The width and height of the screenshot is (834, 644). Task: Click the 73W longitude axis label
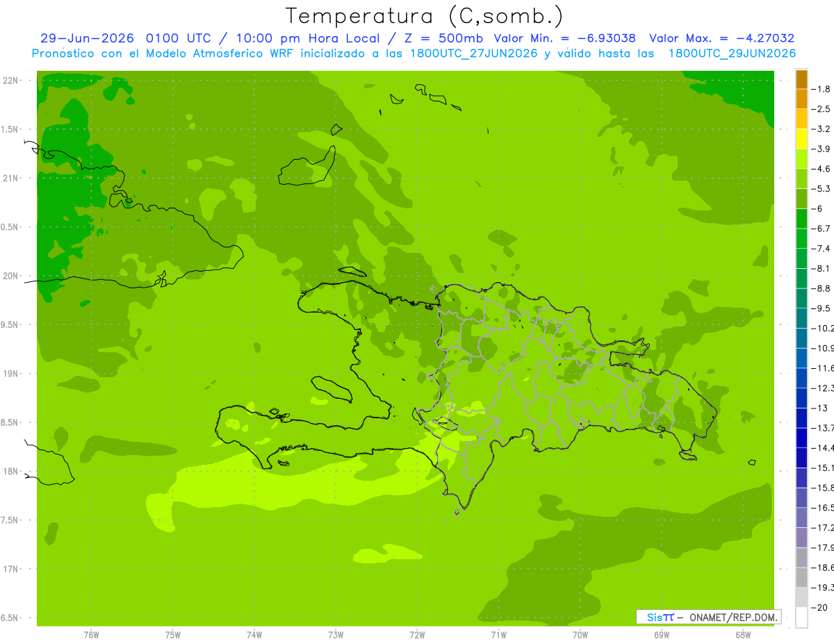pyautogui.click(x=336, y=635)
